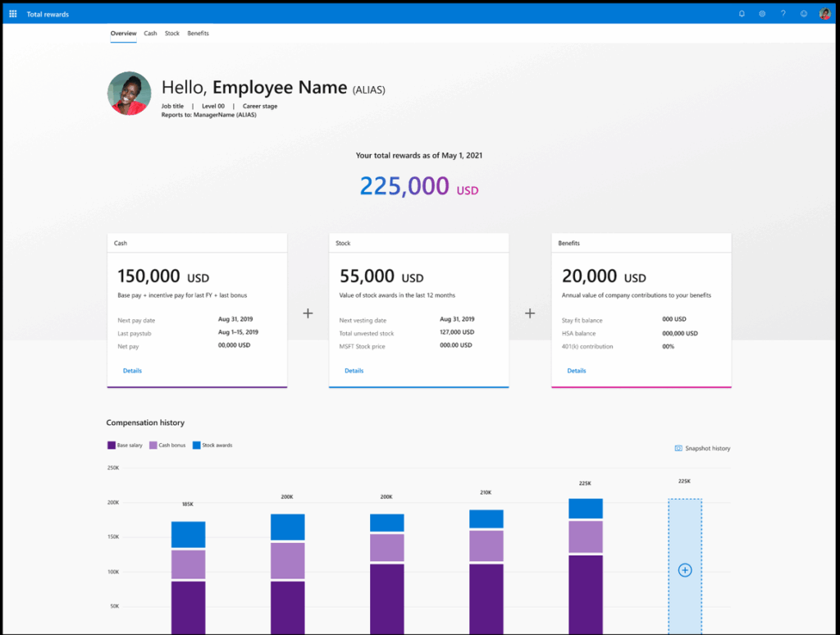Switch to the Cash tab
This screenshot has width=840, height=635.
coord(150,33)
